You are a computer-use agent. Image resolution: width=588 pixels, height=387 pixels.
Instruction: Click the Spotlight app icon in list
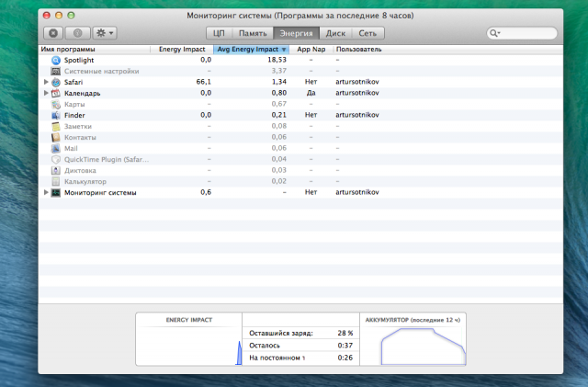(x=56, y=60)
